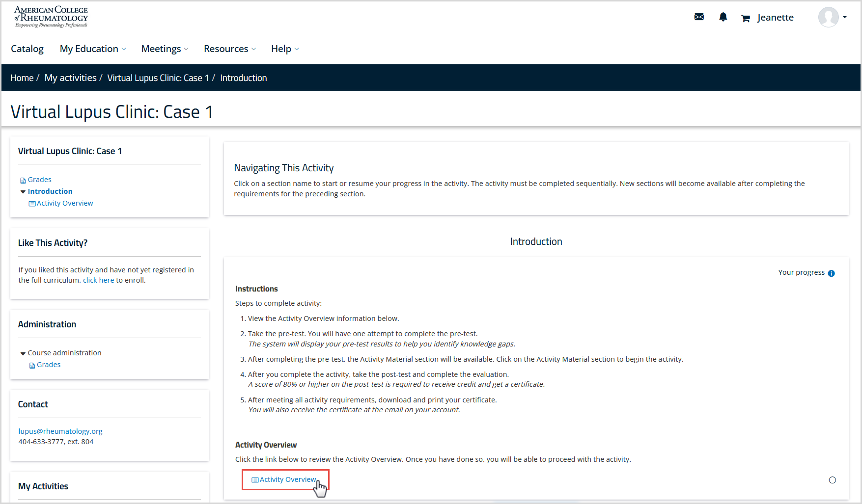Click the Contact block heading
Viewport: 862px width, 504px height.
33,404
